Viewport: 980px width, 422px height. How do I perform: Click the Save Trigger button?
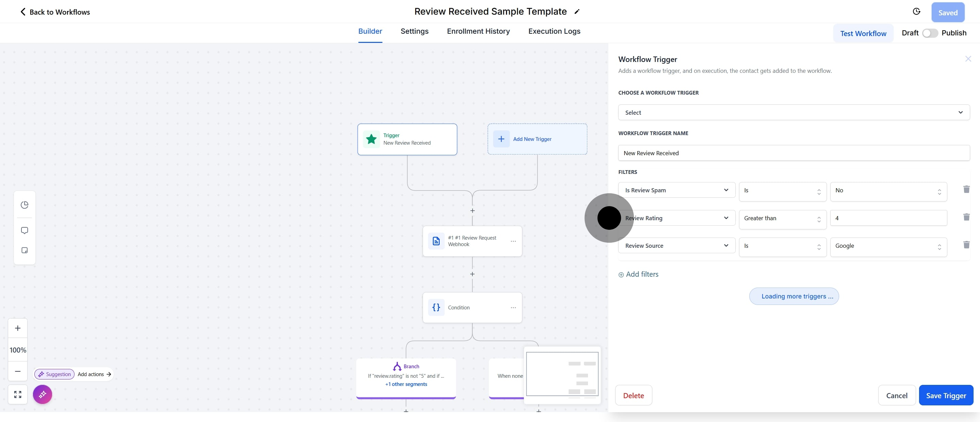tap(946, 396)
